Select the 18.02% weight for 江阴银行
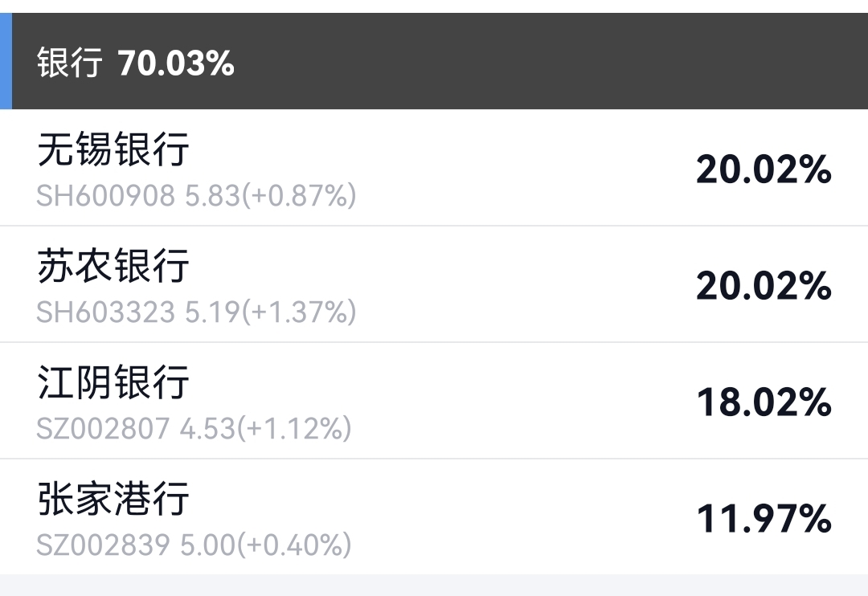The height and width of the screenshot is (596, 868). click(764, 402)
